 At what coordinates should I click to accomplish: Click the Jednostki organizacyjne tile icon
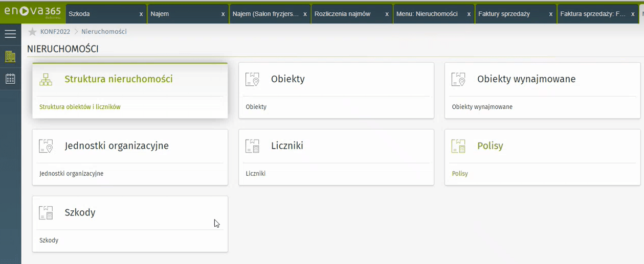(46, 146)
